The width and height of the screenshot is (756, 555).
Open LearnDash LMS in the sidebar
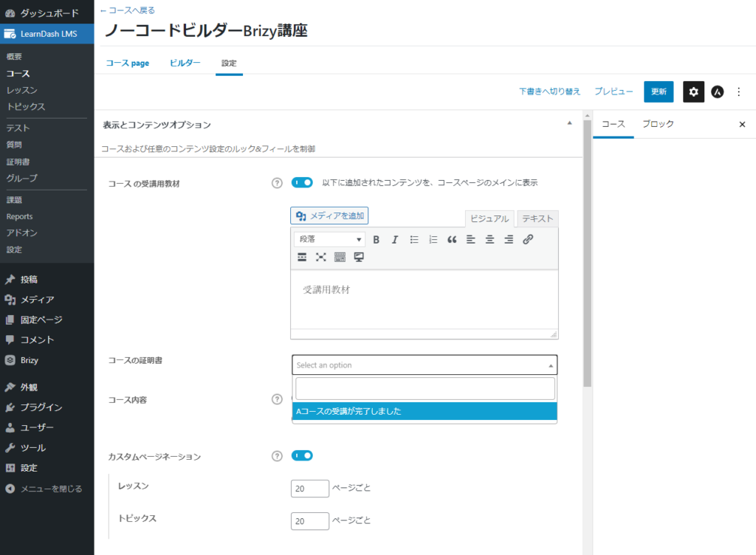tap(47, 34)
